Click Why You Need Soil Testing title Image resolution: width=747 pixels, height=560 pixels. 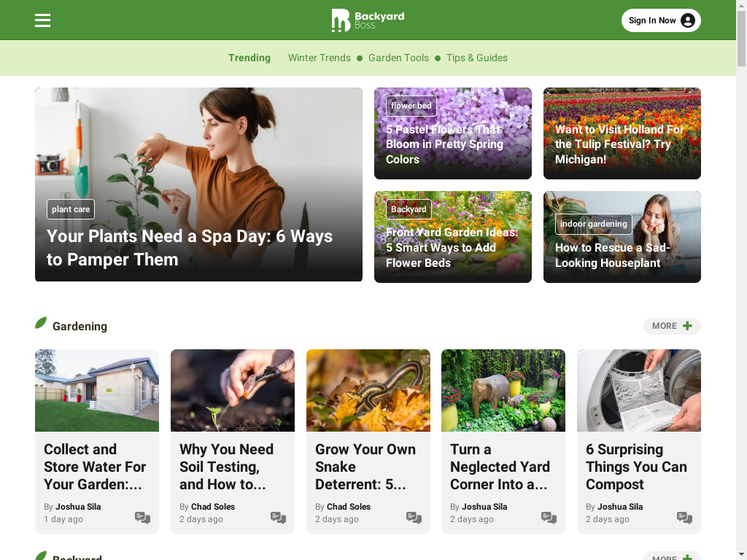coord(226,467)
